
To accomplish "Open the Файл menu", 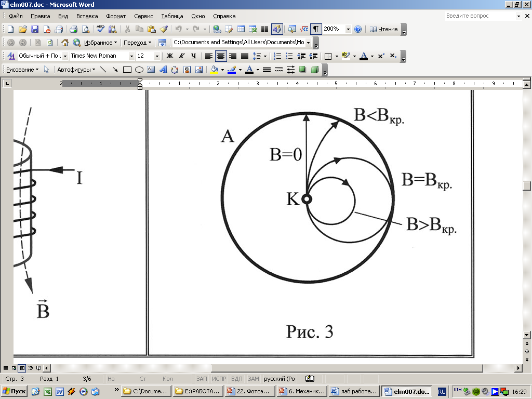I will (16, 16).
